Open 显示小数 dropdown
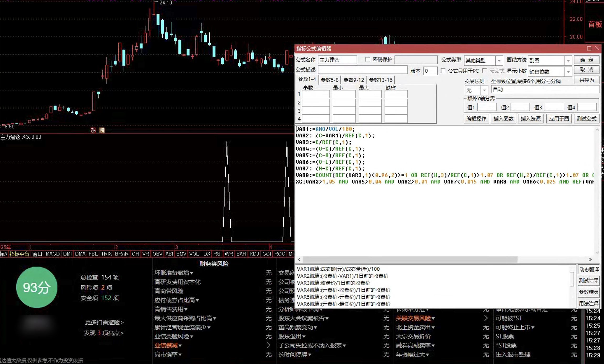Screen dimensions: 604x364 pos(568,72)
